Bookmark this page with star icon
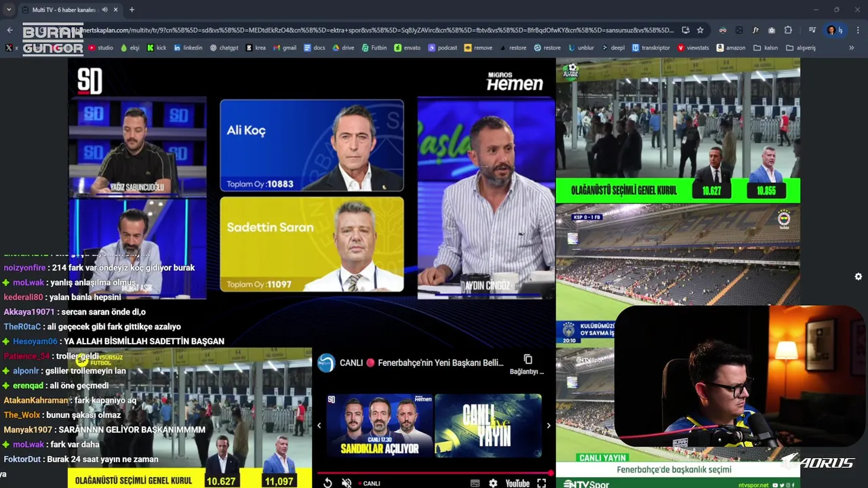 (700, 30)
